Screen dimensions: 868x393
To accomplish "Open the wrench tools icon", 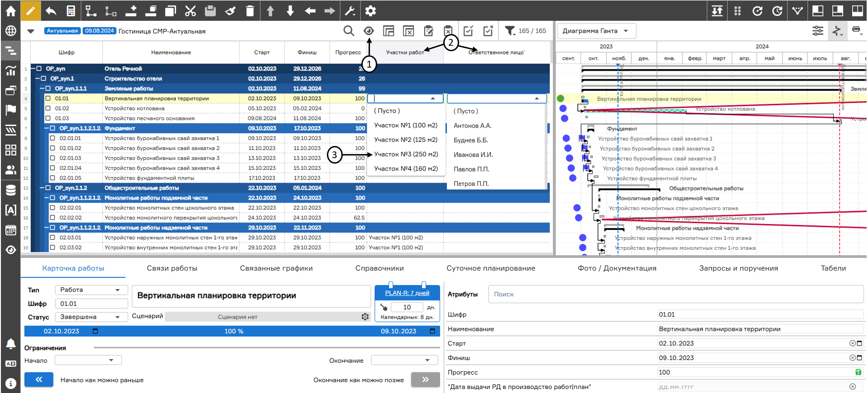I will tap(350, 11).
